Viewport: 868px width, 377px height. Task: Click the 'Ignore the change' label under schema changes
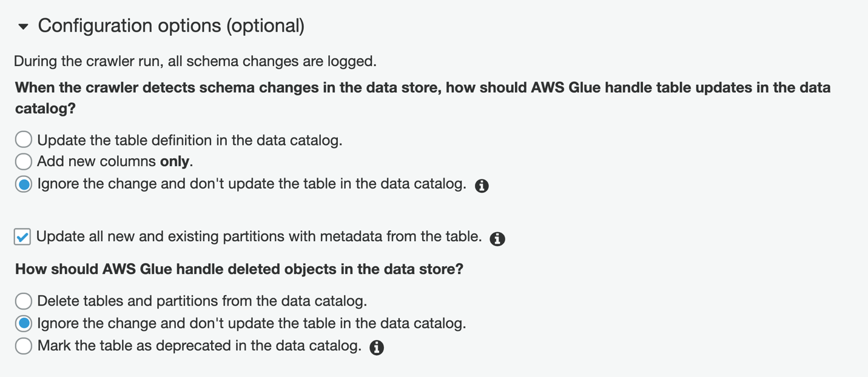point(251,184)
